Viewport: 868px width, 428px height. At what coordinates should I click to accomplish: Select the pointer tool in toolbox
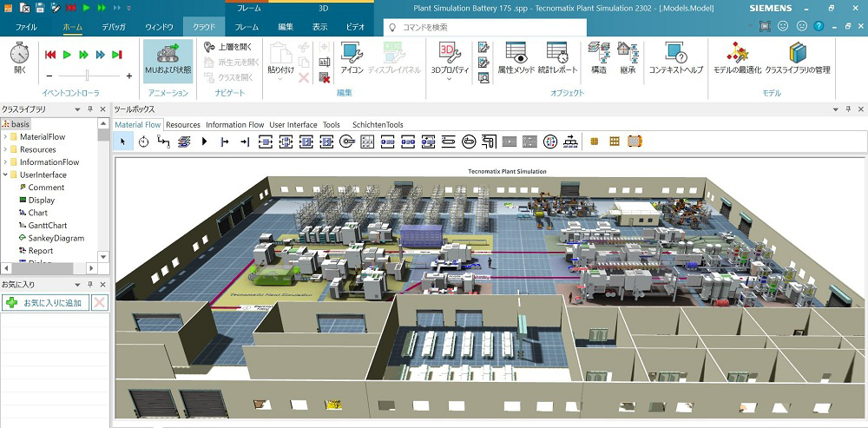point(123,142)
